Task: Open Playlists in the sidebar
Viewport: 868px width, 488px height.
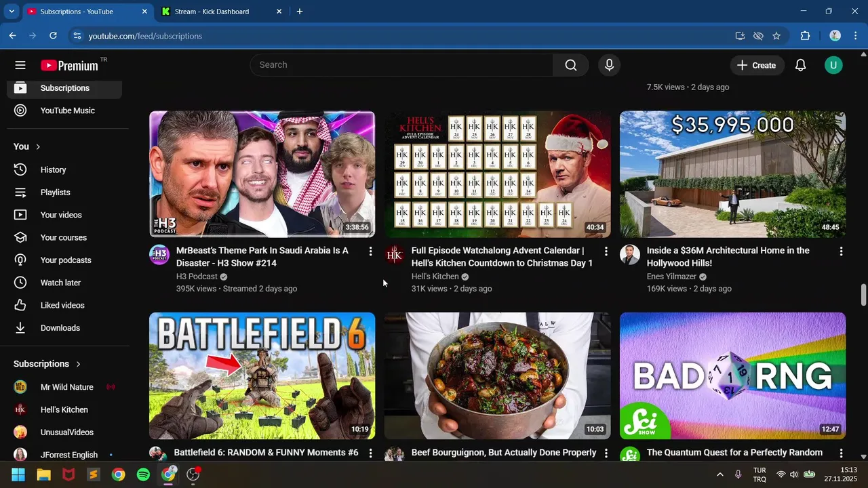Action: pos(64,192)
